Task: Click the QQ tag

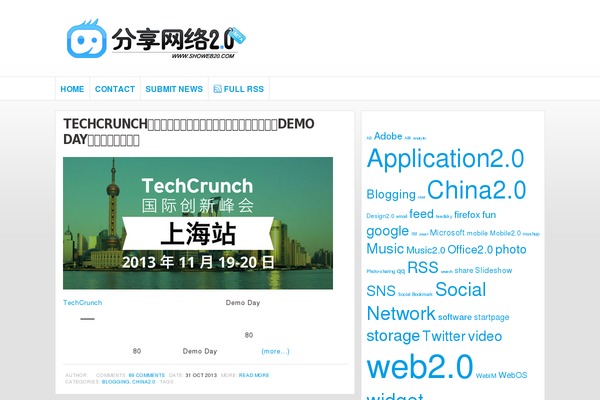Action: pos(401,271)
